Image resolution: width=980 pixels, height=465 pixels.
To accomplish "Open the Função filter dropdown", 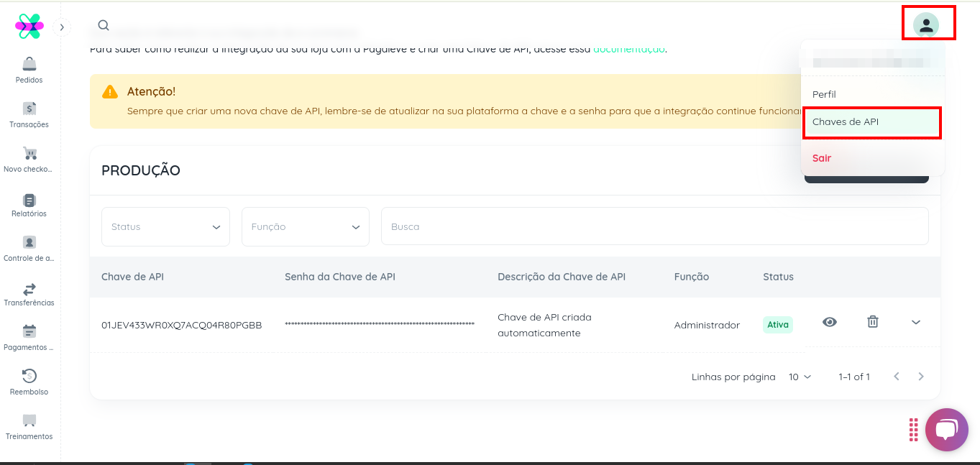I will click(x=305, y=227).
